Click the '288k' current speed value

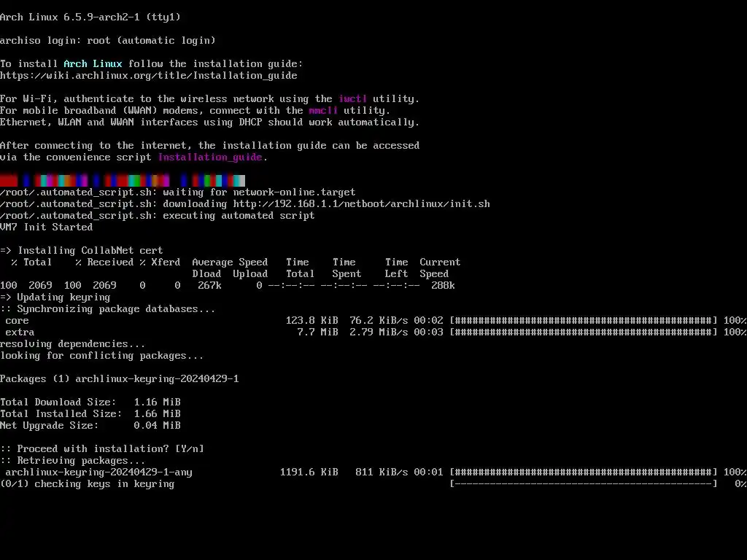443,285
